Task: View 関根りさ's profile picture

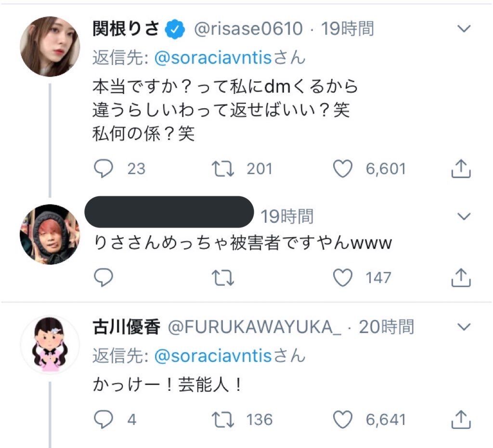Action: 50,47
